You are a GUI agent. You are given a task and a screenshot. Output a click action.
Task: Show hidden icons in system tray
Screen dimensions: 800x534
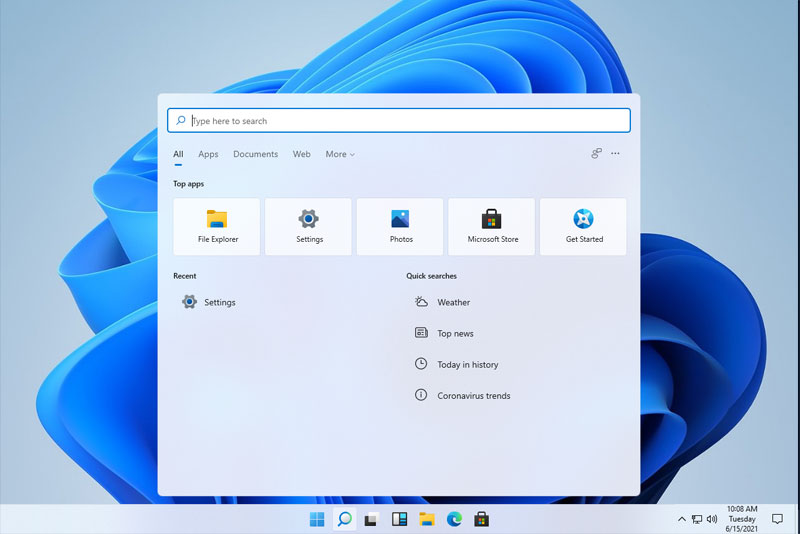(682, 519)
